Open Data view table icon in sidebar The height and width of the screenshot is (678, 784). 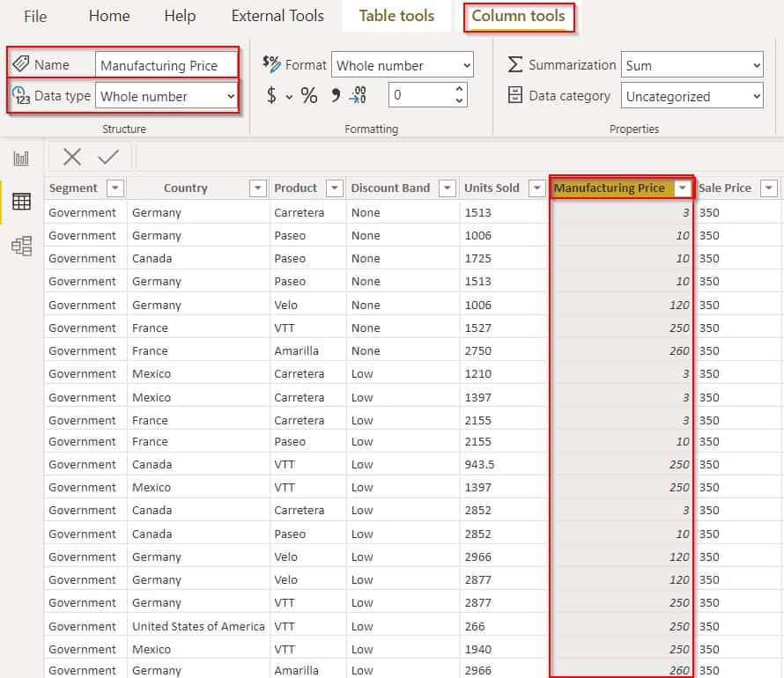point(21,202)
